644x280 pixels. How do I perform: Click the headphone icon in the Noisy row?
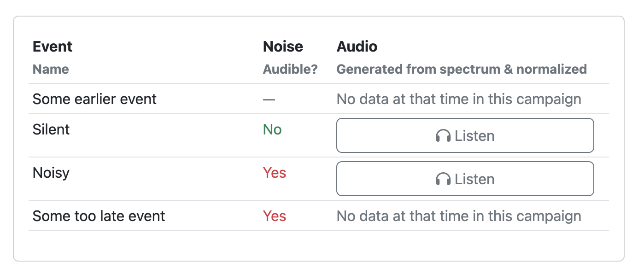click(444, 179)
